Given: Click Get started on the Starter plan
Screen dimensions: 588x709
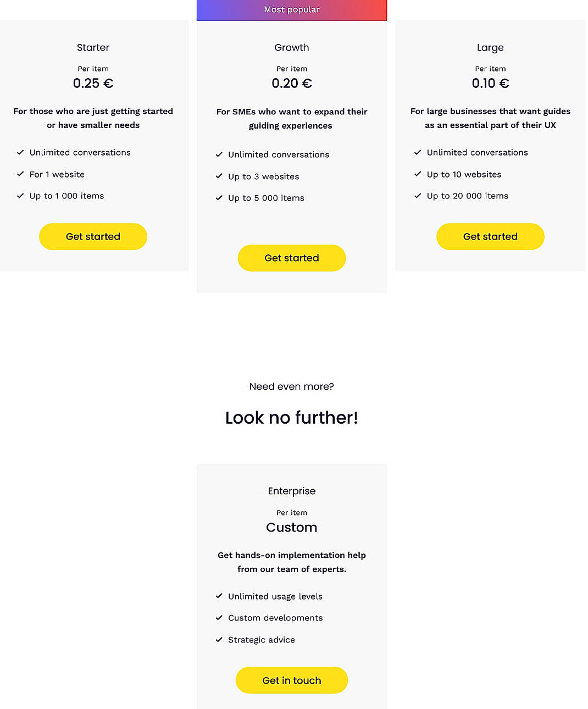Looking at the screenshot, I should [93, 236].
